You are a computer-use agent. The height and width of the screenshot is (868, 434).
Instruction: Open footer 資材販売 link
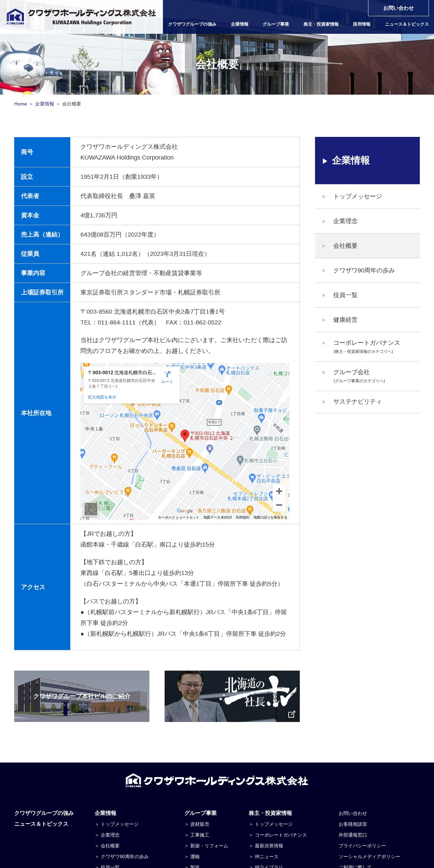[x=200, y=824]
